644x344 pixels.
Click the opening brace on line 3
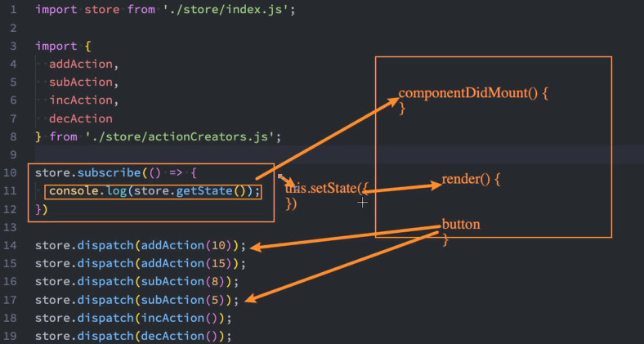pos(87,46)
